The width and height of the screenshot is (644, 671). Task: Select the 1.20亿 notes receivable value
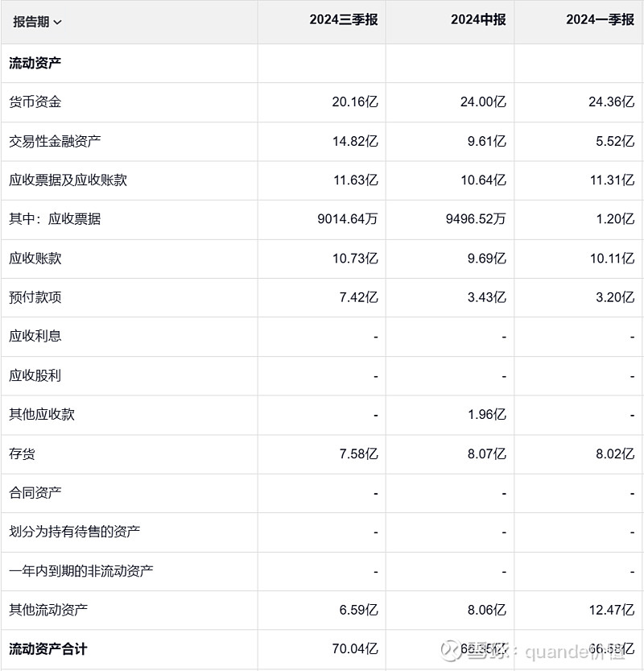(615, 219)
